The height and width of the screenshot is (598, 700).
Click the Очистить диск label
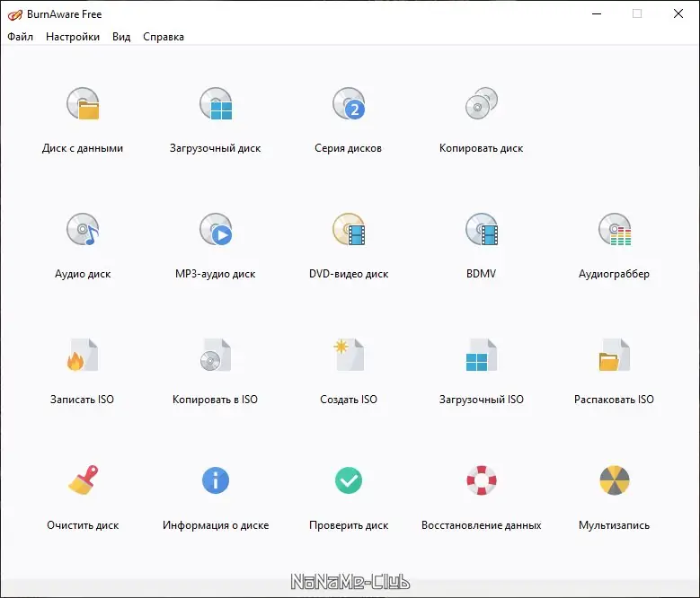tap(83, 525)
